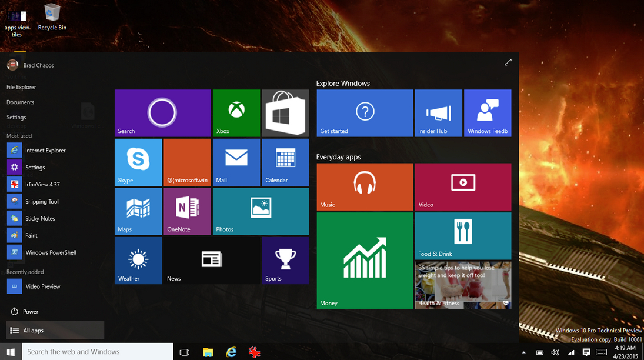Click the Search the web and Windows box
The image size is (644, 360).
pos(98,352)
